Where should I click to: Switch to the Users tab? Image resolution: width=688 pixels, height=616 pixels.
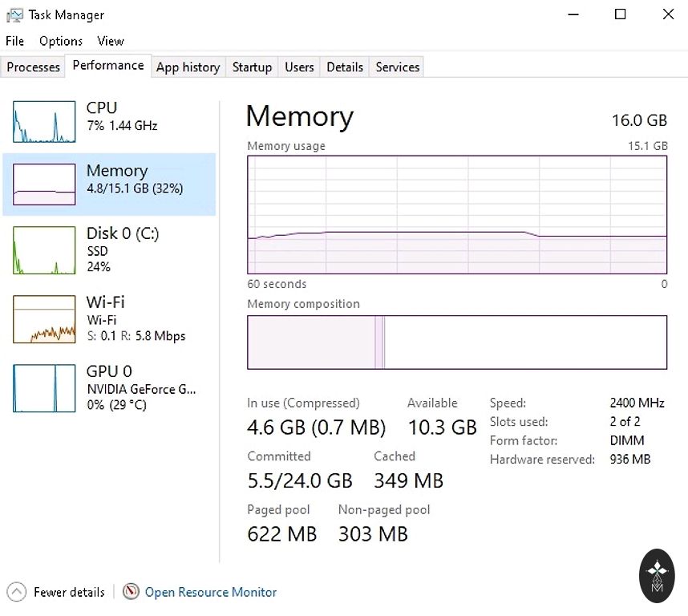(x=299, y=67)
